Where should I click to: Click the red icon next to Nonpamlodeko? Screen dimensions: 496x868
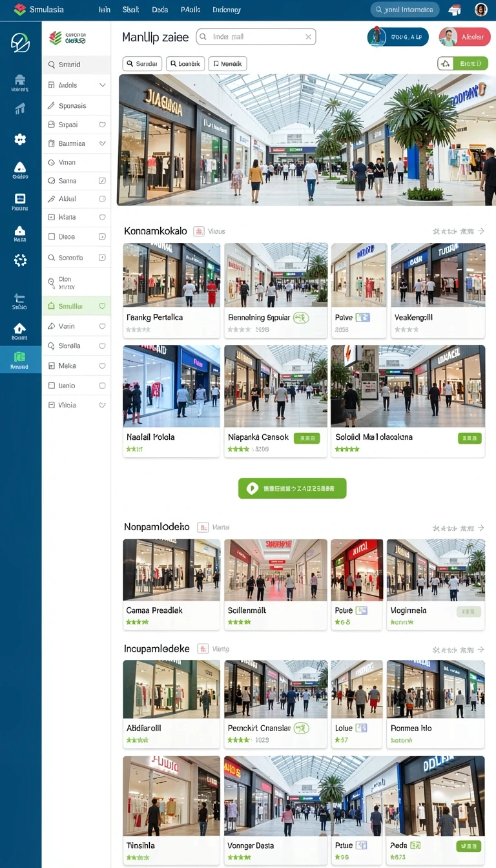coord(203,528)
